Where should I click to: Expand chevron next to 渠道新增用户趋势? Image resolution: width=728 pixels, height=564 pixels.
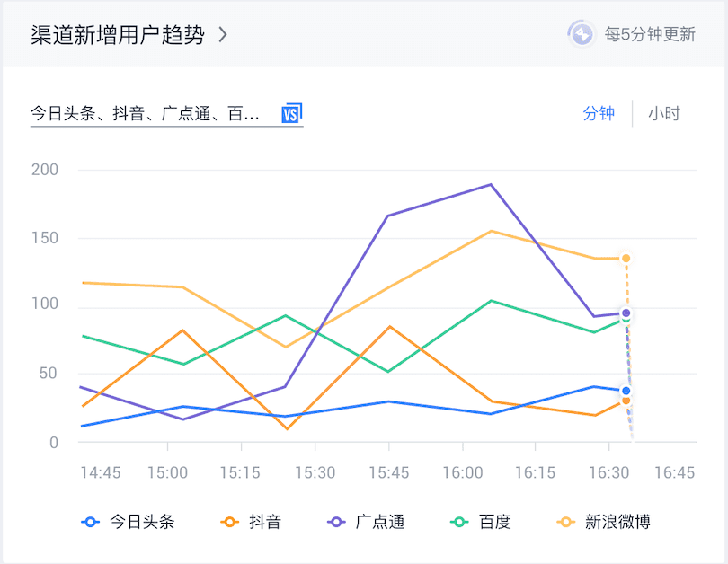223,35
